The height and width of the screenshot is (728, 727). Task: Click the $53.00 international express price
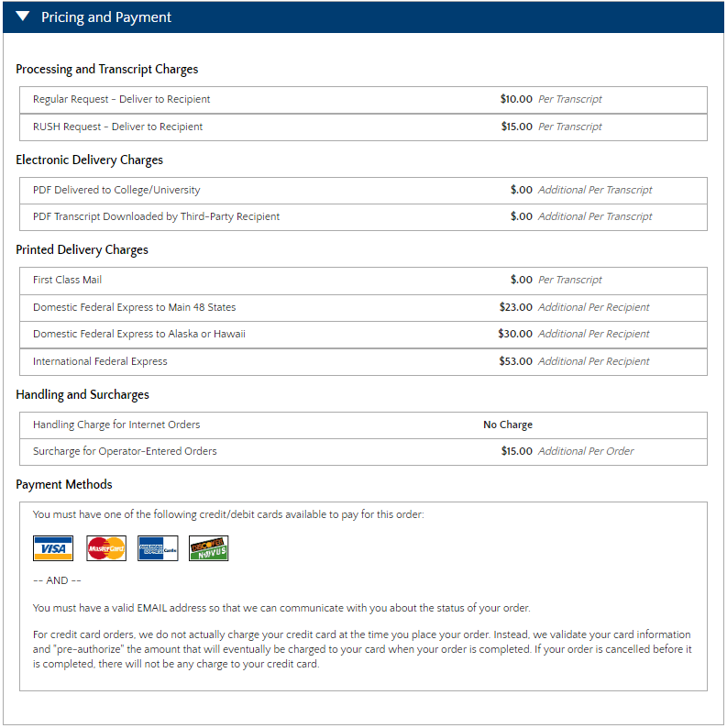515,361
